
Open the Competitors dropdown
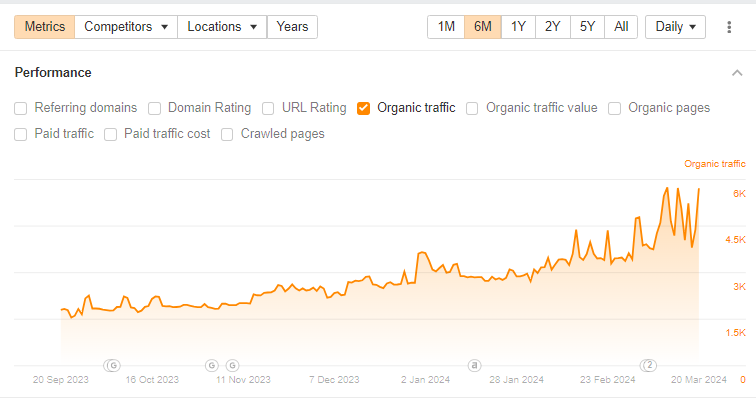(x=126, y=27)
